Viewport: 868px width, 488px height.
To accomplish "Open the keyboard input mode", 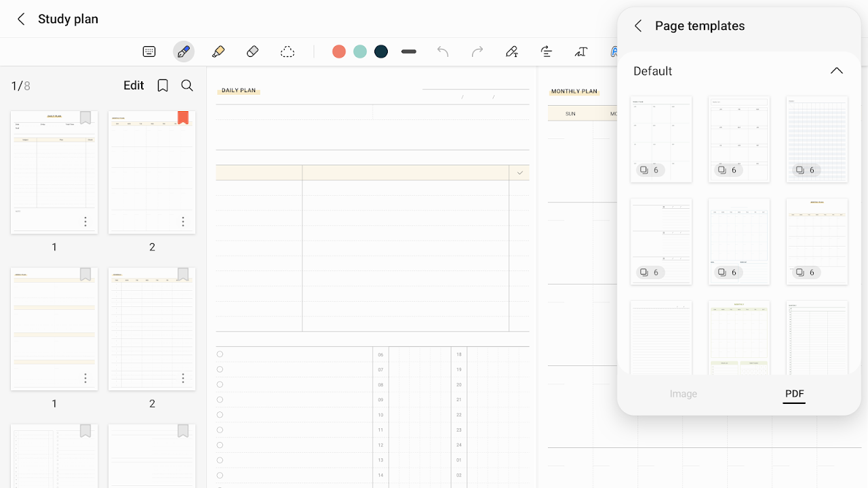I will coord(149,52).
